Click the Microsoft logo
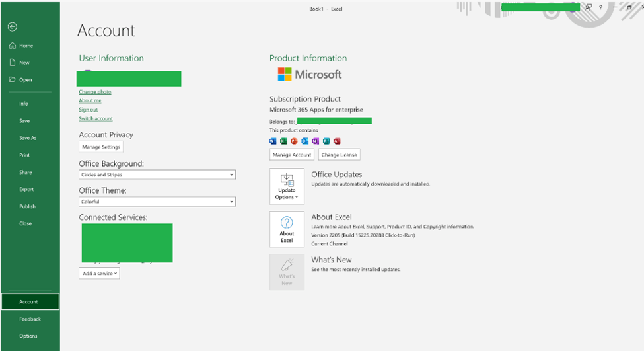The height and width of the screenshot is (351, 644). [x=310, y=75]
